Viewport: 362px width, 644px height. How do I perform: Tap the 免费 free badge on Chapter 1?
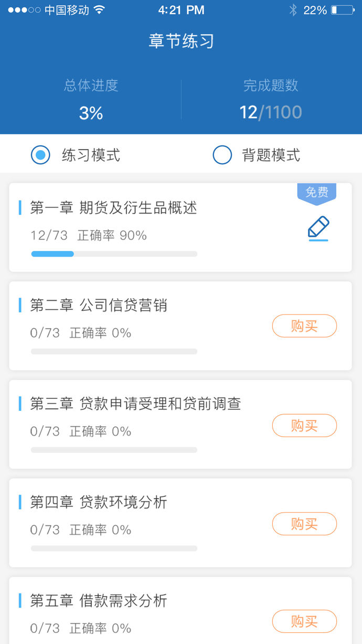tap(317, 193)
